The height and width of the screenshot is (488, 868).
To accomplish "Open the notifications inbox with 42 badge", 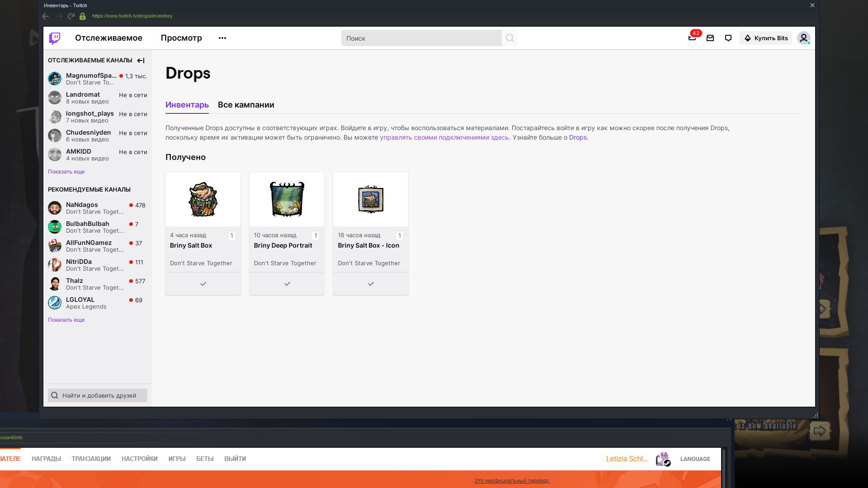I will point(692,38).
